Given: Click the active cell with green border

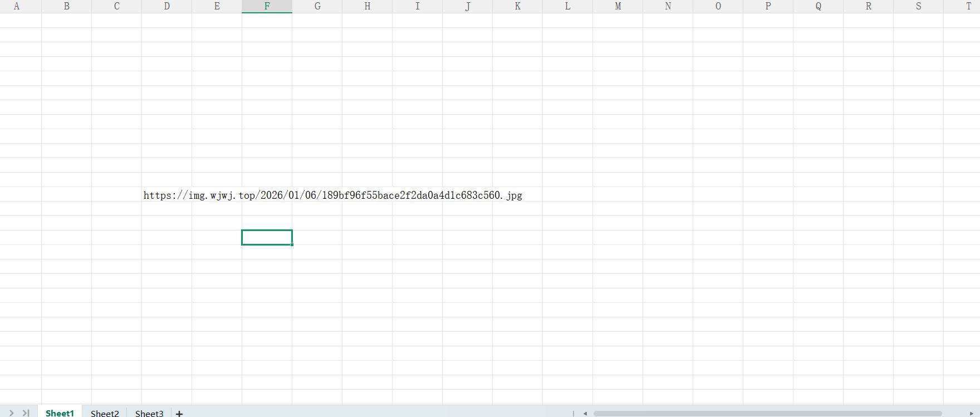Looking at the screenshot, I should tap(267, 237).
